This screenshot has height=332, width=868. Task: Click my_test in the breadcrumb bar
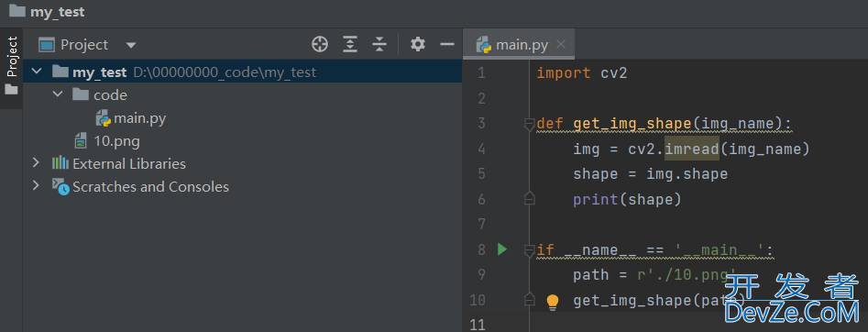[x=58, y=12]
